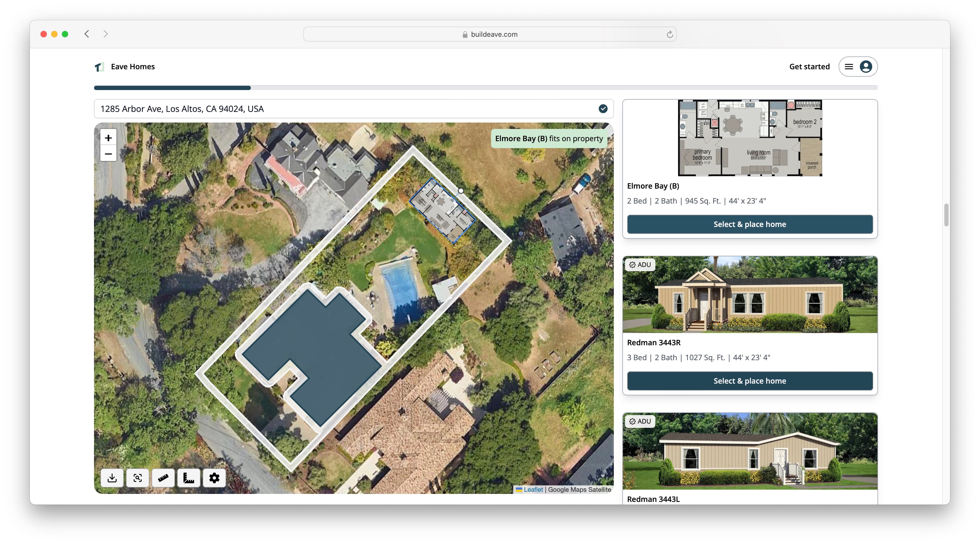Viewport: 980px width, 544px height.
Task: Select and place the Elmore Bay (B) home
Action: pyautogui.click(x=749, y=224)
